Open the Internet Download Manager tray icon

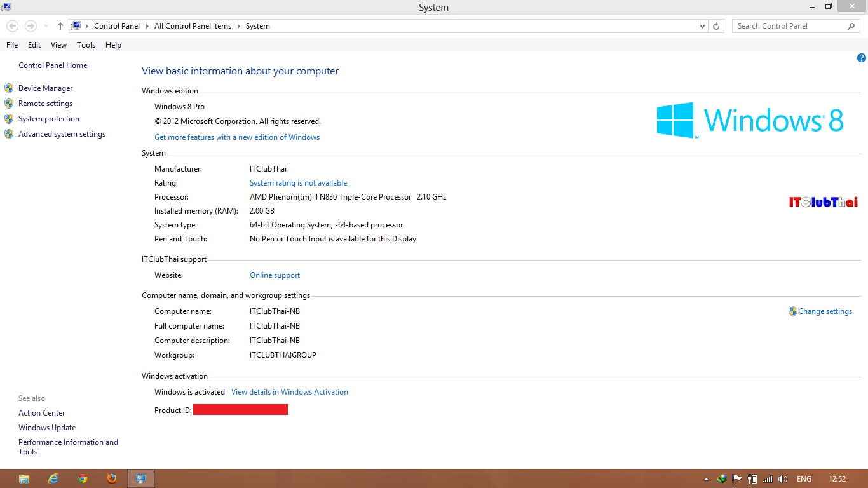[x=722, y=479]
